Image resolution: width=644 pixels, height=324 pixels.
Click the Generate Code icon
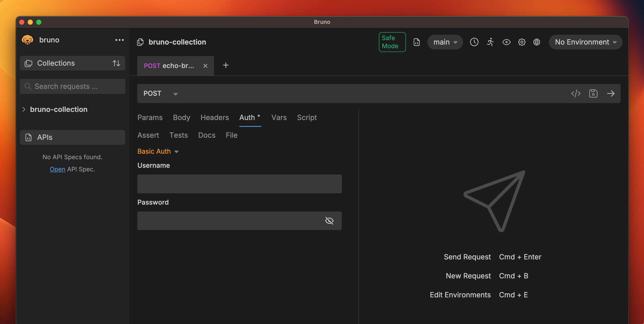pos(575,93)
